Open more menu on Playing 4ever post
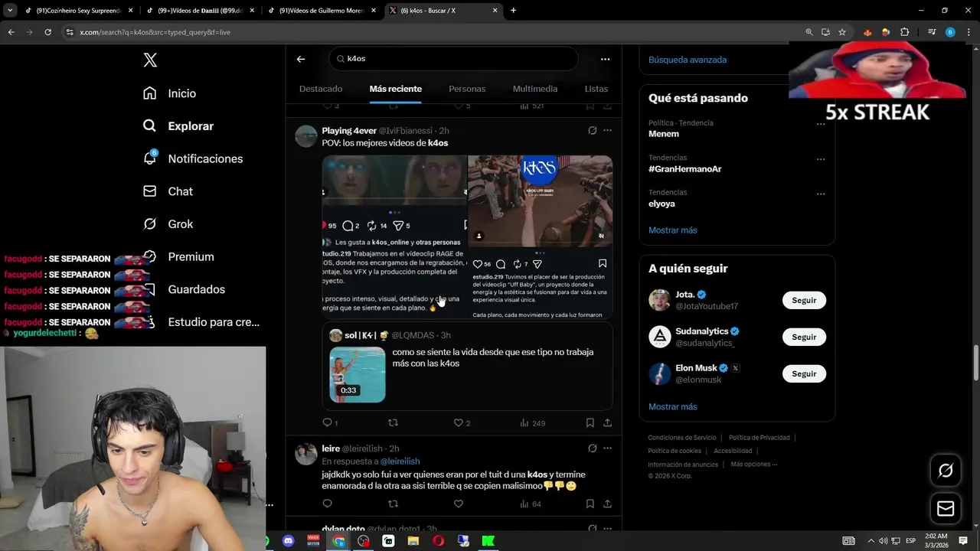980x551 pixels. tap(607, 131)
